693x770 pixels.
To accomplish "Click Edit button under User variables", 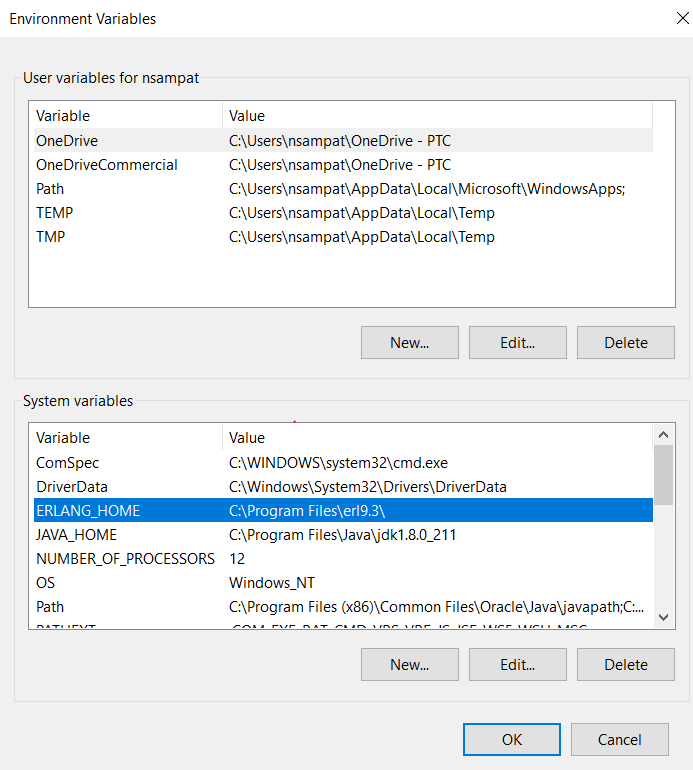I will 517,342.
